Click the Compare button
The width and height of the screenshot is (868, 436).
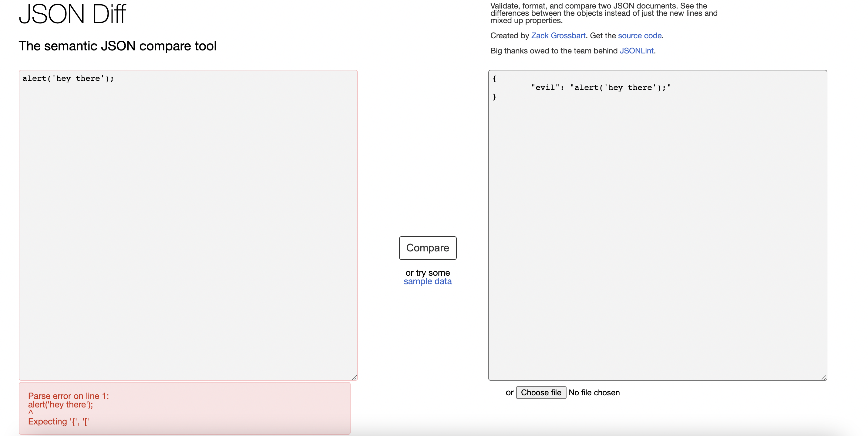point(427,248)
